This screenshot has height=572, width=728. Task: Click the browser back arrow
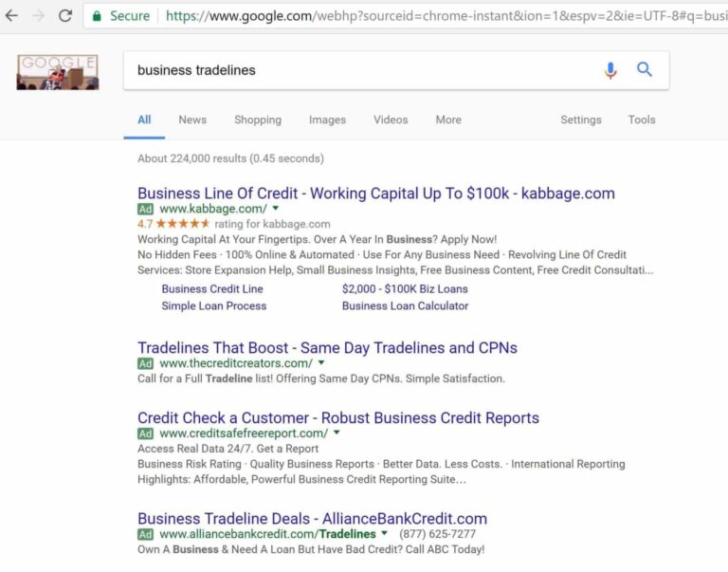(11, 16)
